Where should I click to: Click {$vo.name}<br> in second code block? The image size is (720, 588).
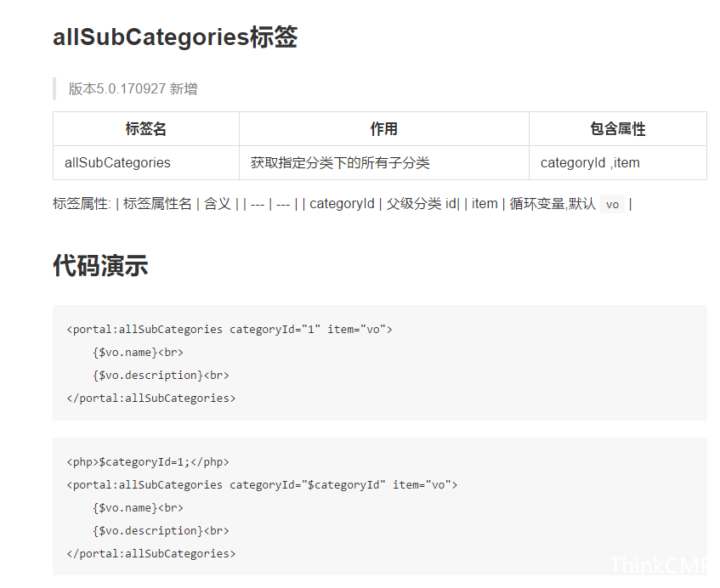pos(138,507)
